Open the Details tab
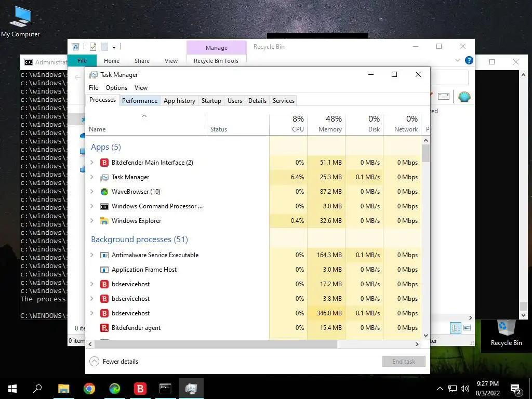The width and height of the screenshot is (532, 399). tap(257, 101)
